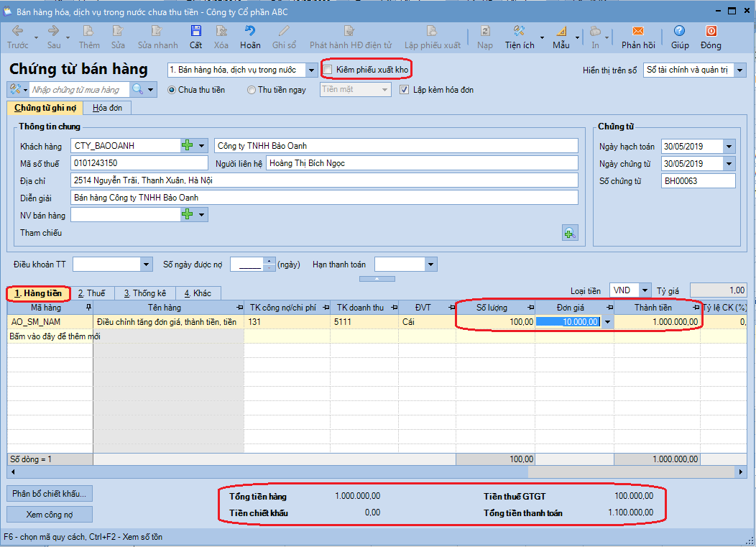Open voucher type dropdown Bán hàng hóa
Viewport: 756px width, 547px height.
pos(311,70)
